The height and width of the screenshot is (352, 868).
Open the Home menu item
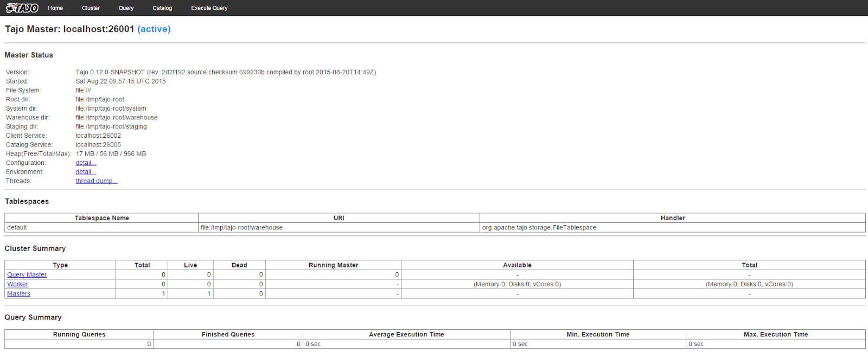pos(55,8)
